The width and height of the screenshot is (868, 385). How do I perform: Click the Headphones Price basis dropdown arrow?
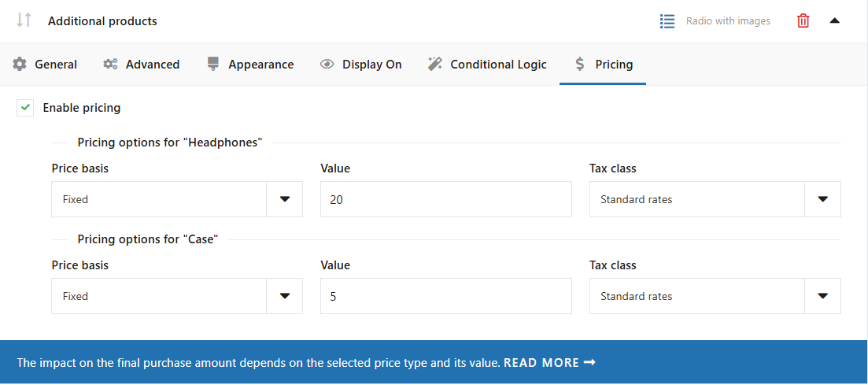pos(285,199)
